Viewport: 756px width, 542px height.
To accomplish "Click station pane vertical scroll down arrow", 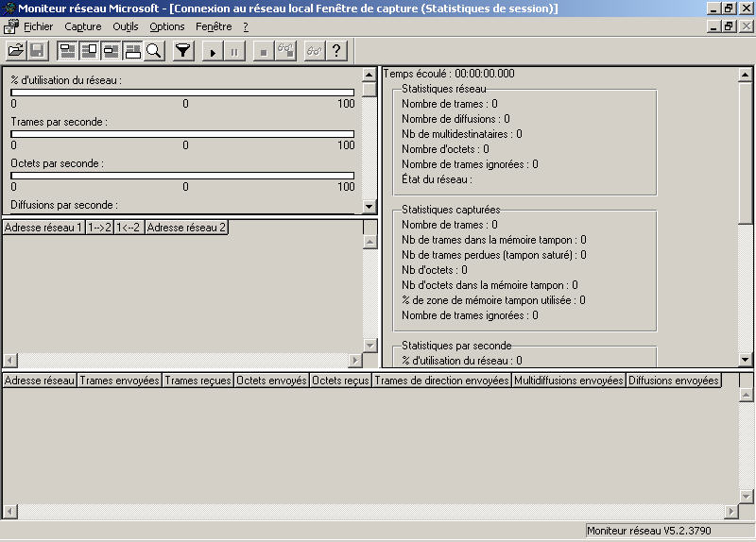I will [746, 497].
